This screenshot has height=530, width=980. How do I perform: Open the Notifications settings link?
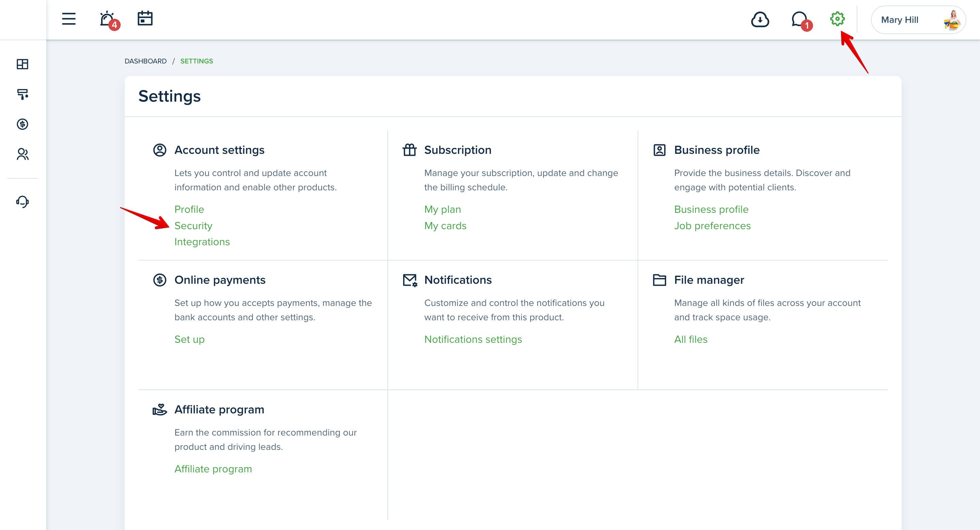coord(473,339)
